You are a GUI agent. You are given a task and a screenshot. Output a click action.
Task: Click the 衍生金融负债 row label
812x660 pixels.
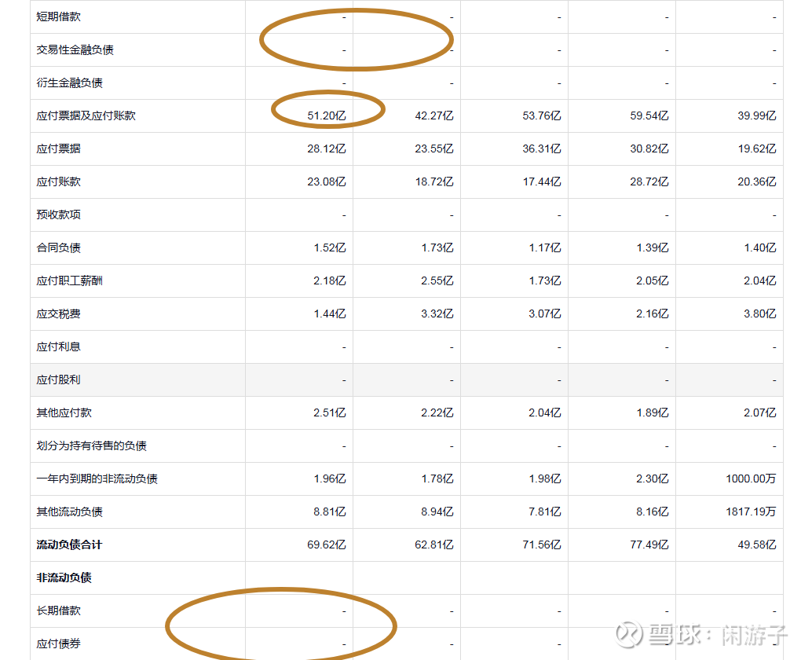69,82
